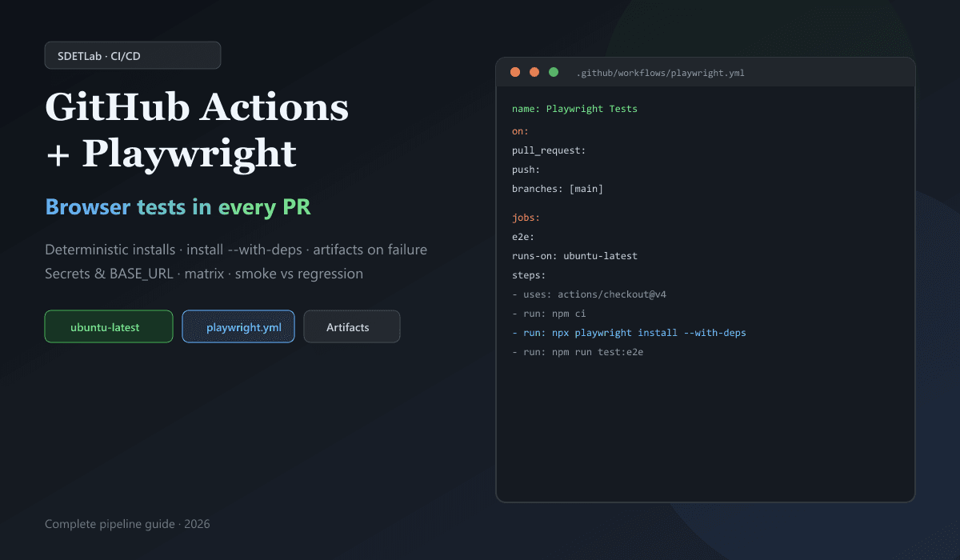This screenshot has width=960, height=560.
Task: Select the Artifacts pill
Action: (x=352, y=326)
